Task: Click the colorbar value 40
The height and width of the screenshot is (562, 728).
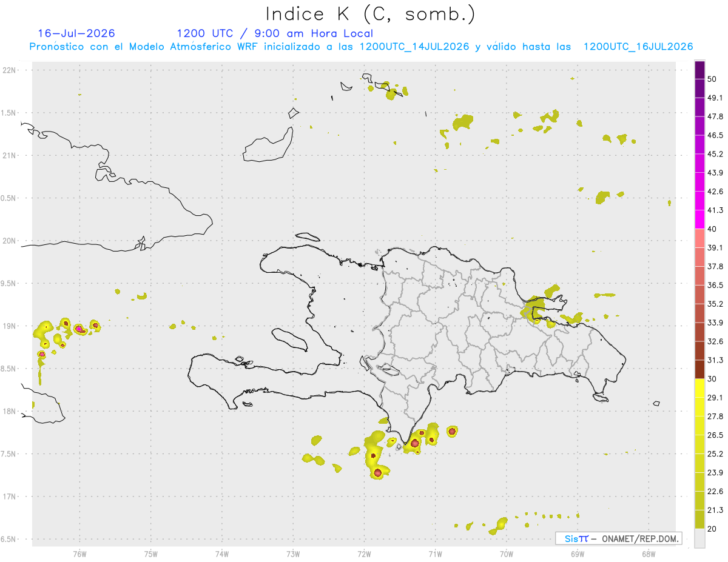Action: pos(713,229)
